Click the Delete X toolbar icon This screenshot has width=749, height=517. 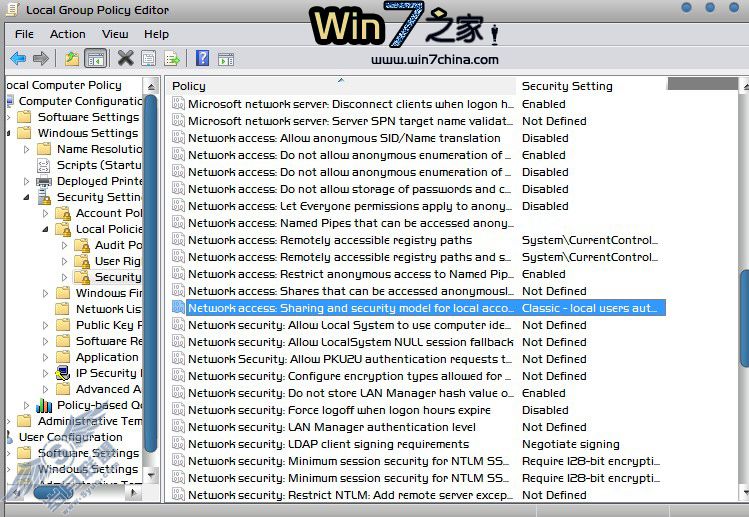coord(126,58)
